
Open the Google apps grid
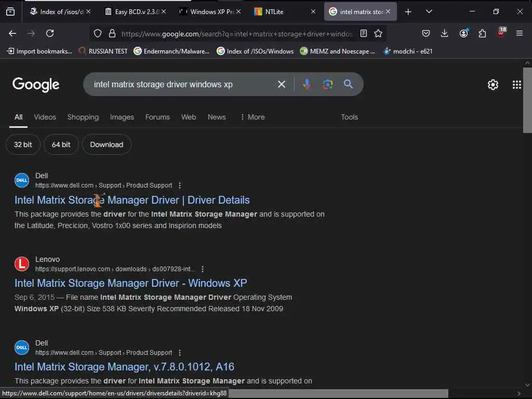pyautogui.click(x=517, y=85)
